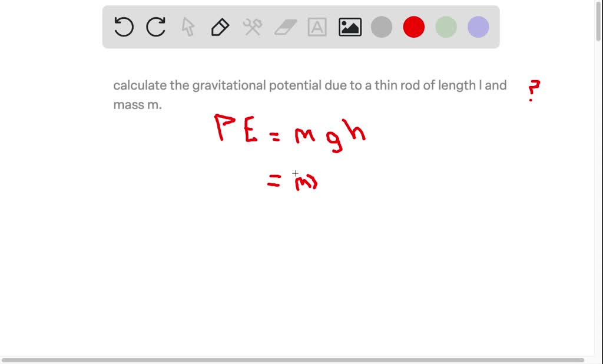
Task: Activate the Eraser tool
Action: click(x=284, y=27)
